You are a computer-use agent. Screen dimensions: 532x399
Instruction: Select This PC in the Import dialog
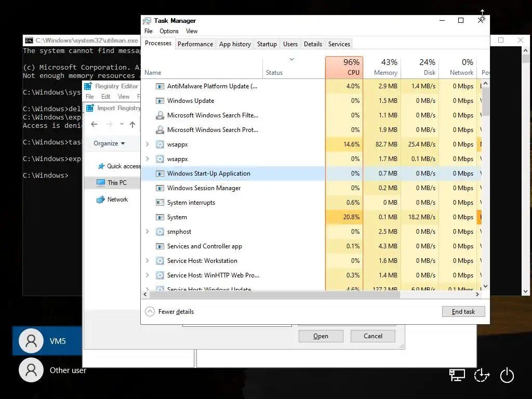[x=112, y=183]
